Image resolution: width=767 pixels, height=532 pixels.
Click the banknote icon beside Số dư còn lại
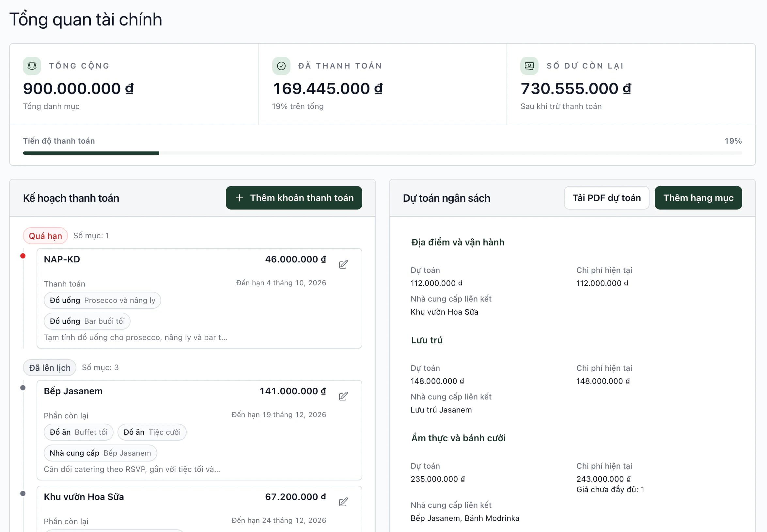point(529,66)
